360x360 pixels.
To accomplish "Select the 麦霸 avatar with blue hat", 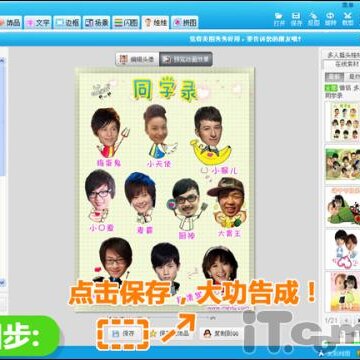I will point(141,198).
